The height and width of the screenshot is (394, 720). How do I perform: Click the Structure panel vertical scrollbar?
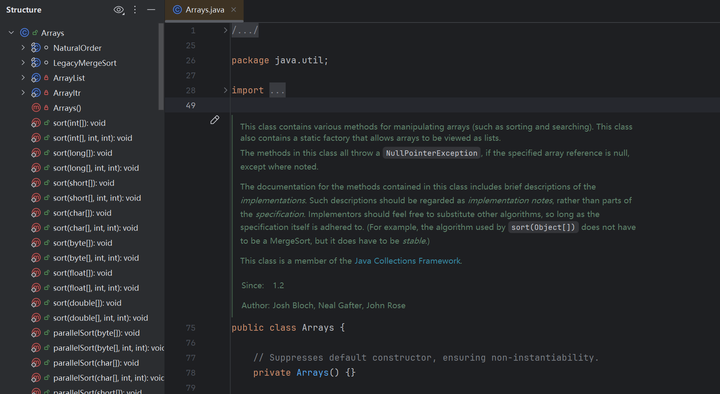click(161, 67)
